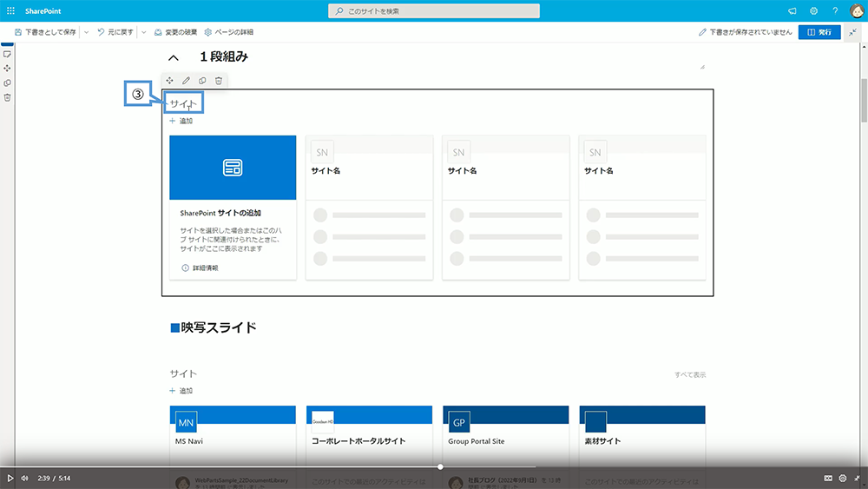Open the settings gear in header

click(x=814, y=11)
